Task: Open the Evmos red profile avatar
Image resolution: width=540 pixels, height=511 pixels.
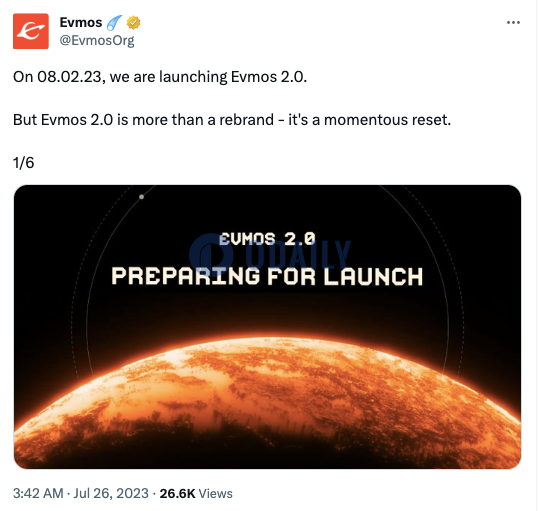Action: coord(31,31)
